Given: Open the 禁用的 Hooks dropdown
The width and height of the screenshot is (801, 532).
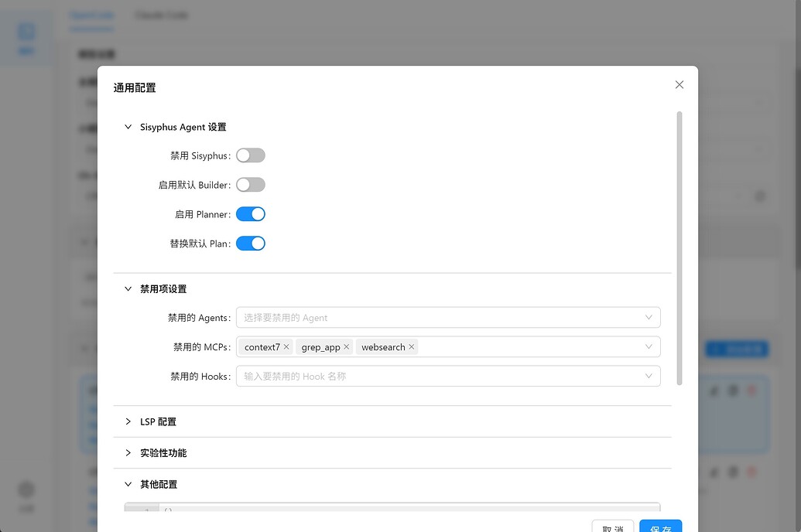Looking at the screenshot, I should coord(448,377).
